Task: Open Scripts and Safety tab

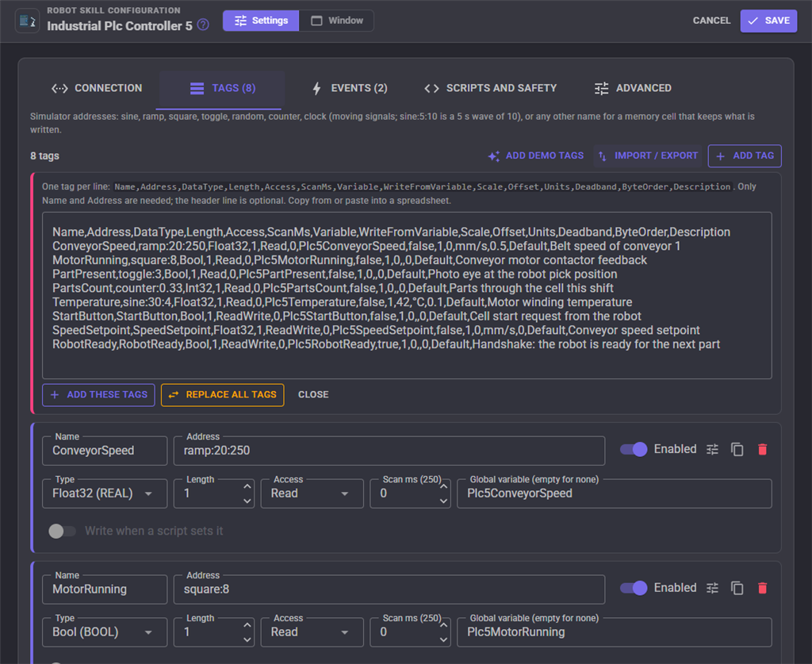Action: pyautogui.click(x=490, y=89)
